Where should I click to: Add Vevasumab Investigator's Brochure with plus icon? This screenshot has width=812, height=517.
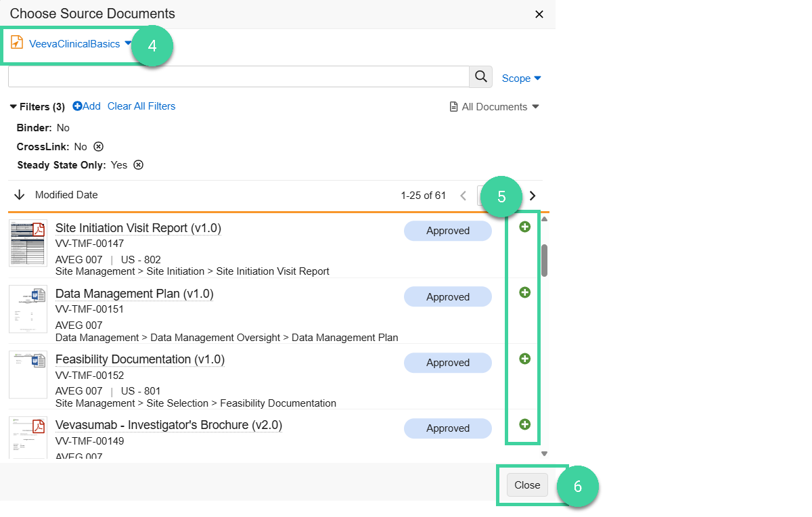pos(524,424)
